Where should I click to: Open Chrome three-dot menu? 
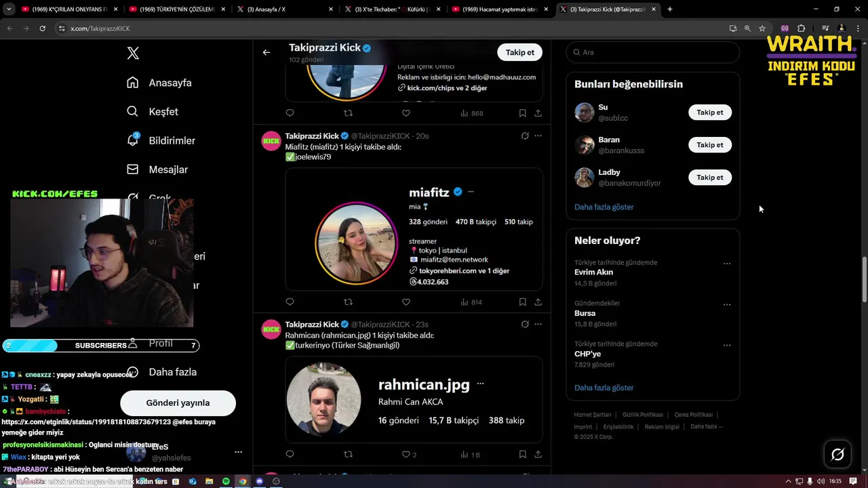(x=859, y=28)
